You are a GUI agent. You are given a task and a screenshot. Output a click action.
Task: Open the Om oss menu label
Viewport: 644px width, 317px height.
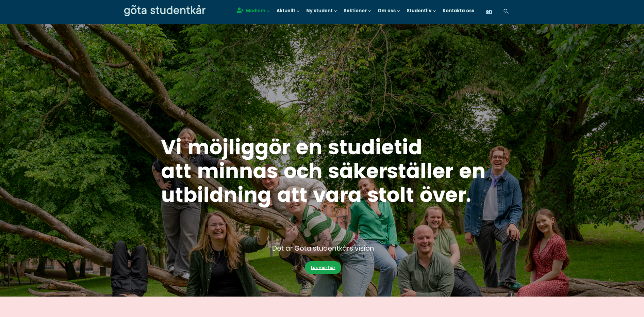[x=387, y=11]
